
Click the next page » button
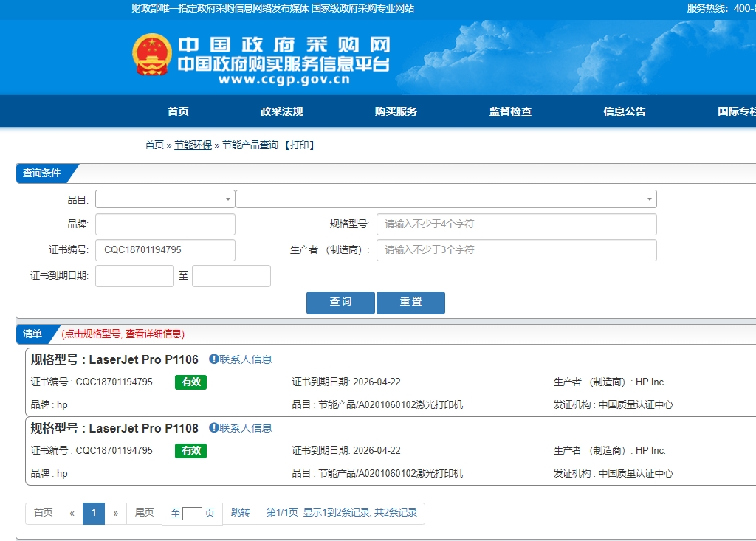116,512
